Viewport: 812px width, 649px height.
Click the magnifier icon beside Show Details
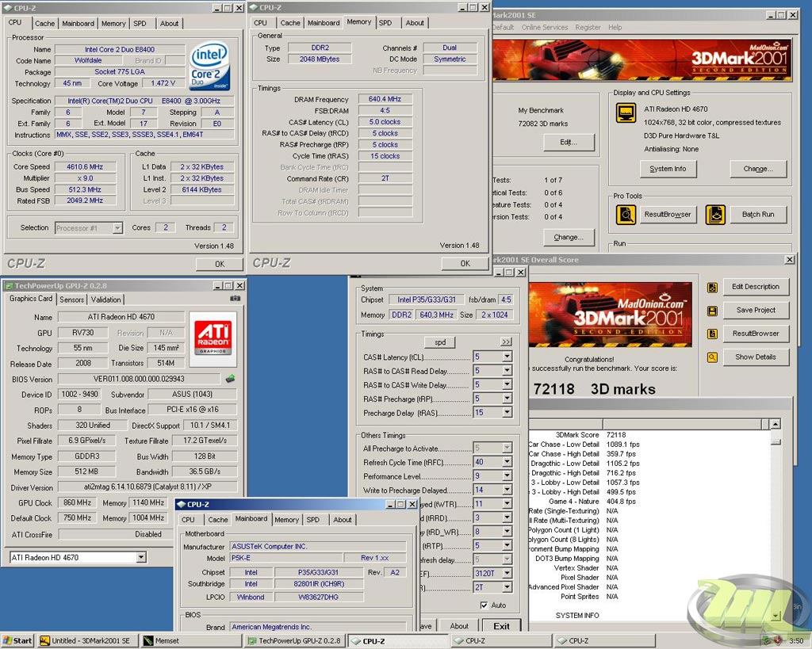pos(712,357)
